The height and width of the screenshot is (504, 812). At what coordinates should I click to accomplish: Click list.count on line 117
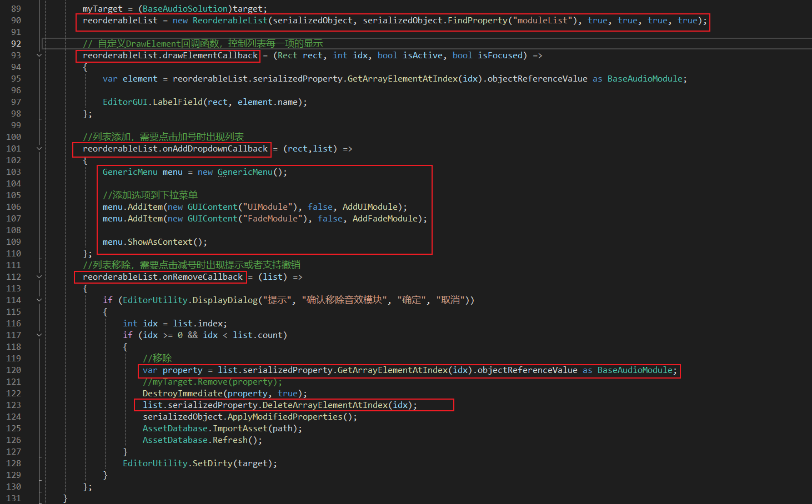tap(258, 335)
